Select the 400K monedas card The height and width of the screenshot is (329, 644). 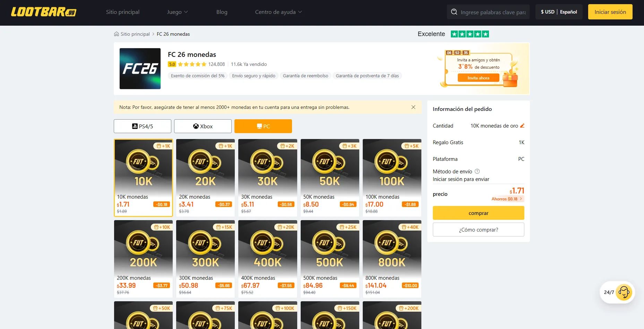(268, 259)
